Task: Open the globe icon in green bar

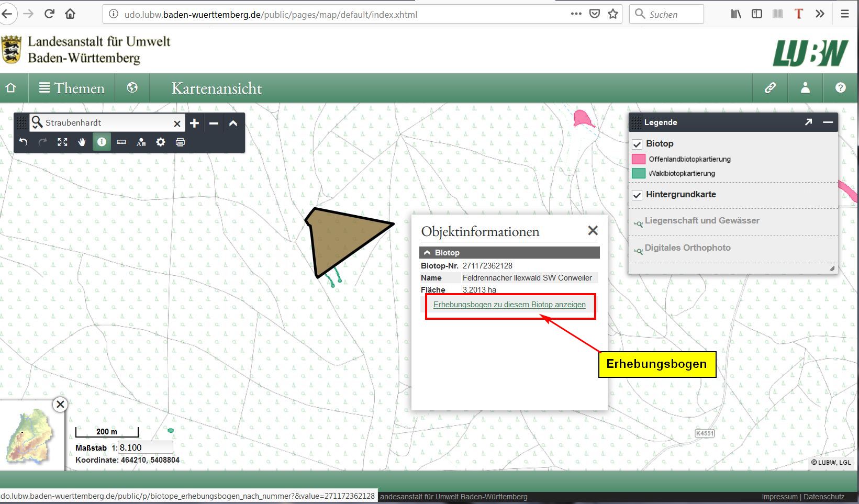Action: (x=132, y=88)
